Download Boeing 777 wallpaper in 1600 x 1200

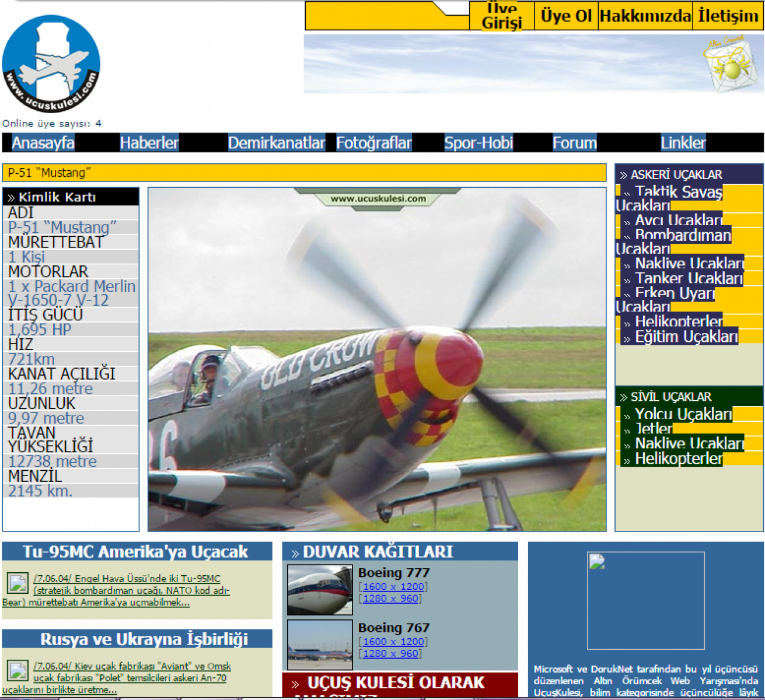[x=393, y=586]
